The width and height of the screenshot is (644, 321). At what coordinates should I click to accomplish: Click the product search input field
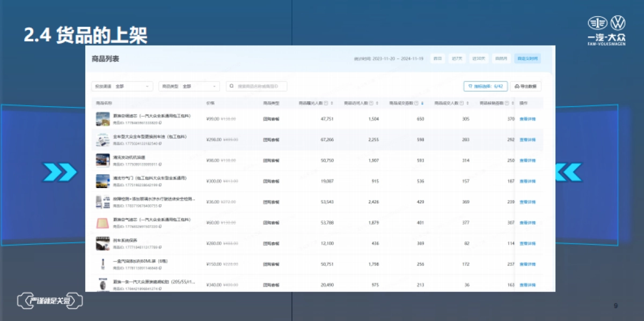(x=260, y=86)
